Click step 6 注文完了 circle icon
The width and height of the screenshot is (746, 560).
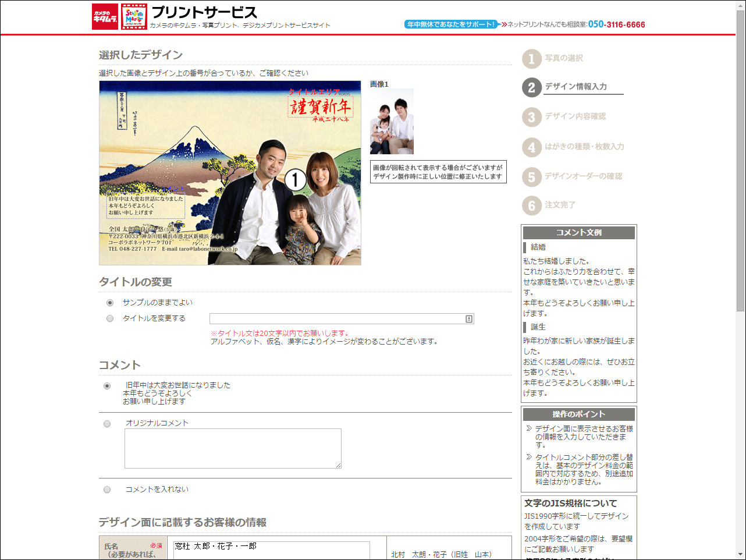coord(532,205)
